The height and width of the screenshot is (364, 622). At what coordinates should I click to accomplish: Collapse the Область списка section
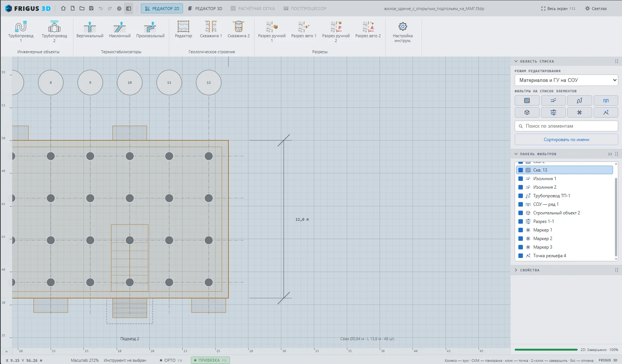tap(516, 61)
